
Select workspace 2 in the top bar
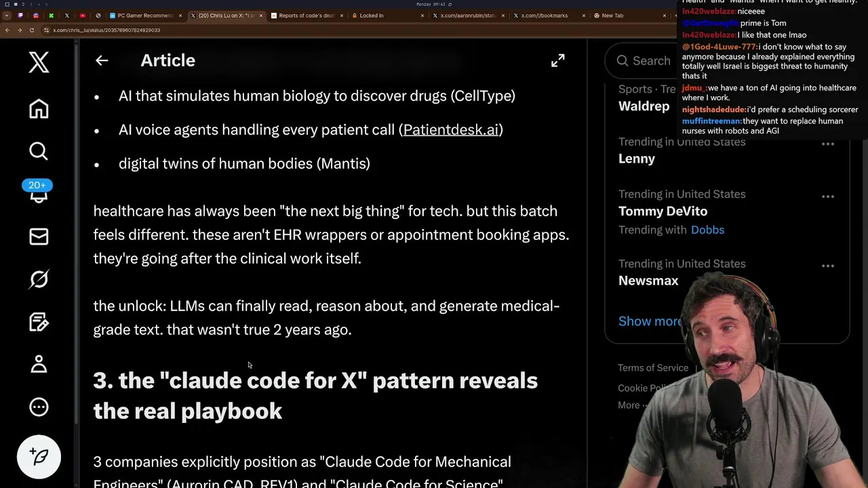click(x=23, y=5)
